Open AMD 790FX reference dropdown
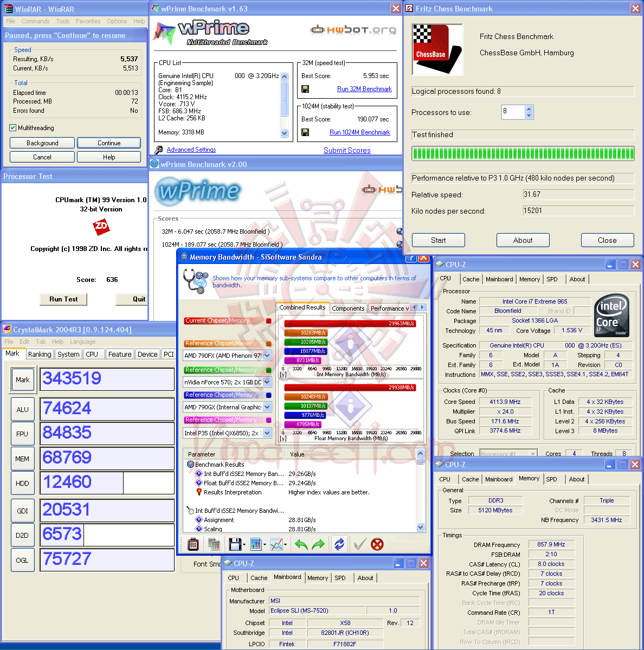Image resolution: width=644 pixels, height=650 pixels. (267, 355)
